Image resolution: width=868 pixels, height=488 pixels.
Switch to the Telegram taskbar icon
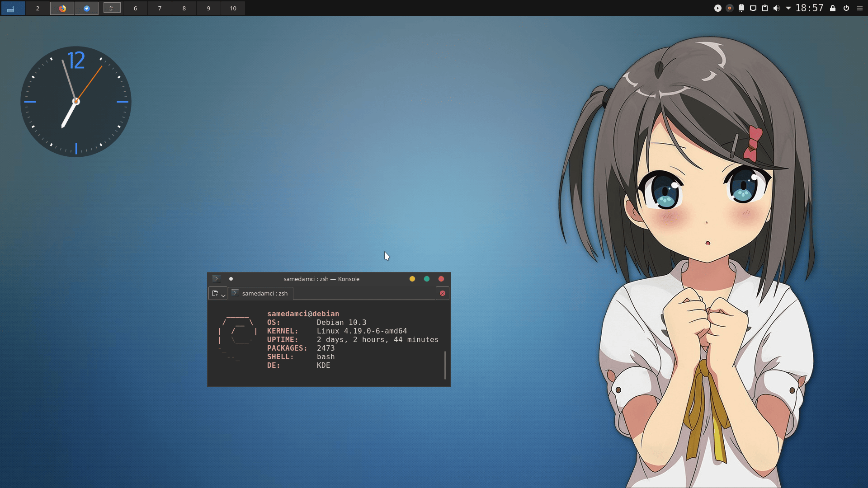(86, 8)
